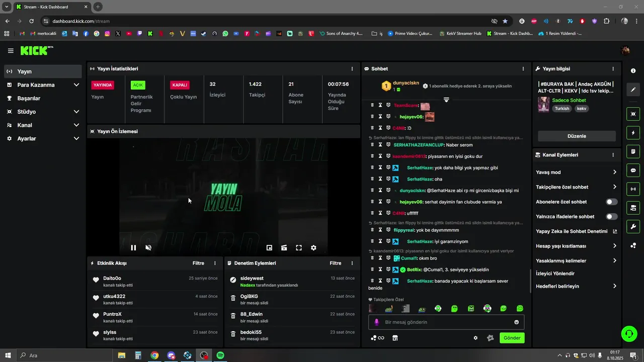
Task: Open Windows Start menu
Action: (8, 355)
